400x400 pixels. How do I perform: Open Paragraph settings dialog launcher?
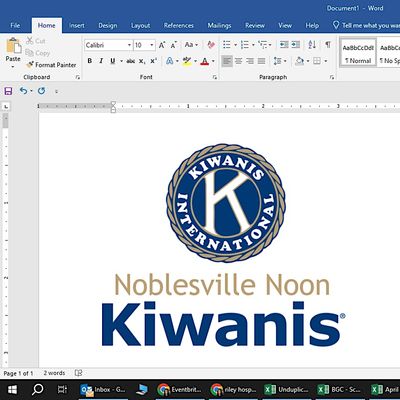coord(332,77)
